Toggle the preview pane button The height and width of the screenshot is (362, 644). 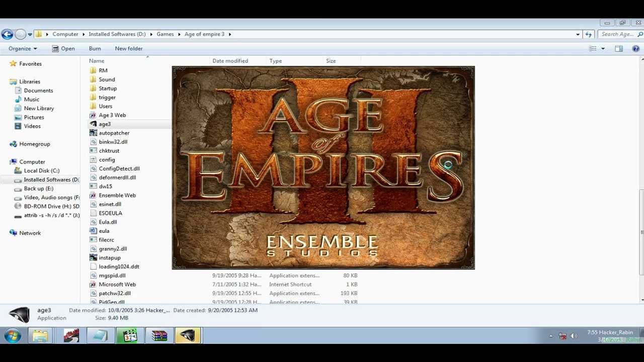coord(619,49)
